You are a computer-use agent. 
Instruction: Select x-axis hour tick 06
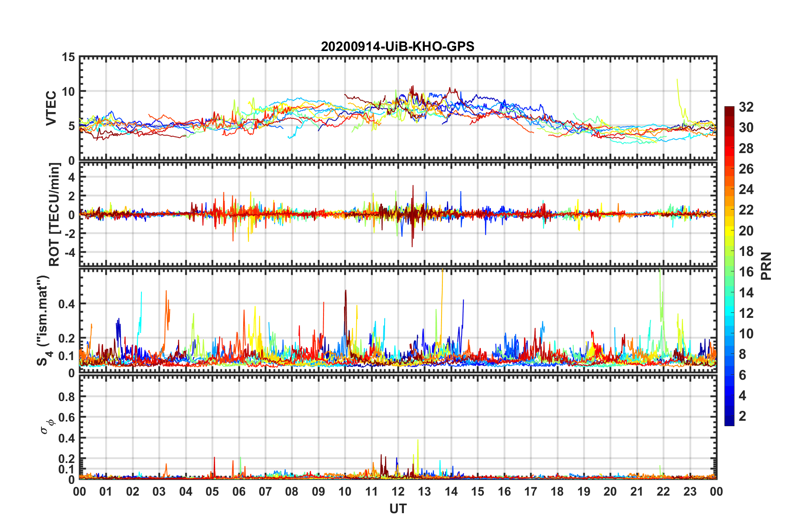click(239, 491)
